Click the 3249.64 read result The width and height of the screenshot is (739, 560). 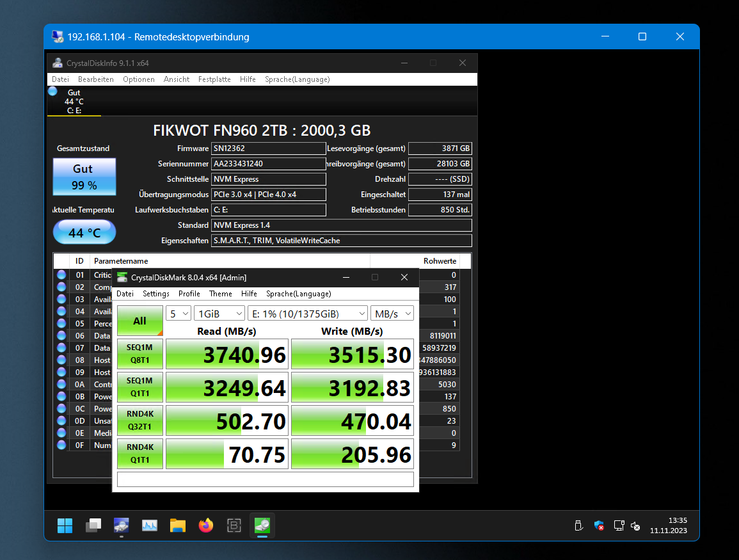[x=226, y=387]
